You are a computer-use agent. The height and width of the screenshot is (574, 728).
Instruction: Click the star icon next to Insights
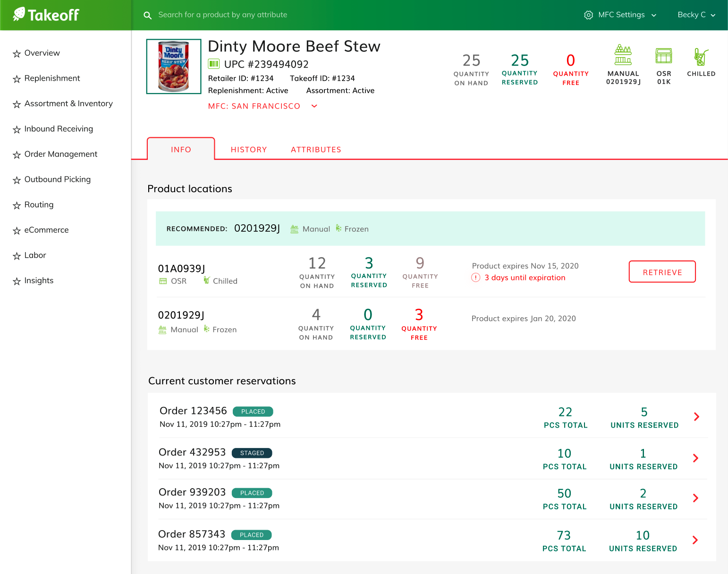[17, 281]
